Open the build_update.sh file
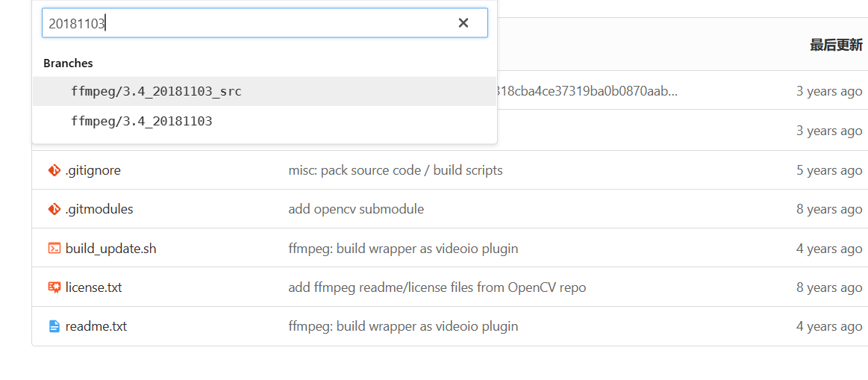868x380 pixels. point(110,249)
